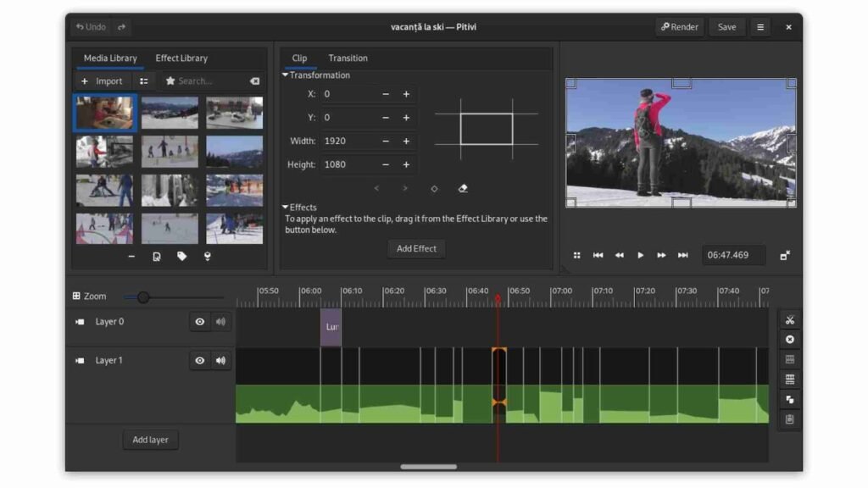Open the hamburger main menu

760,27
